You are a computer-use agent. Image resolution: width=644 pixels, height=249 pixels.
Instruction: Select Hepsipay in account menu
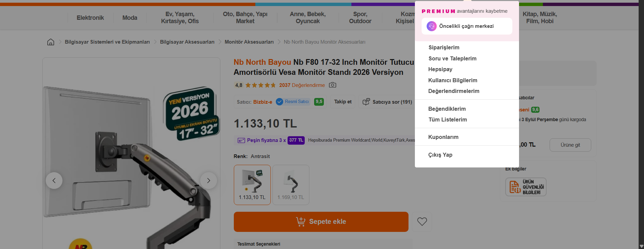[440, 69]
